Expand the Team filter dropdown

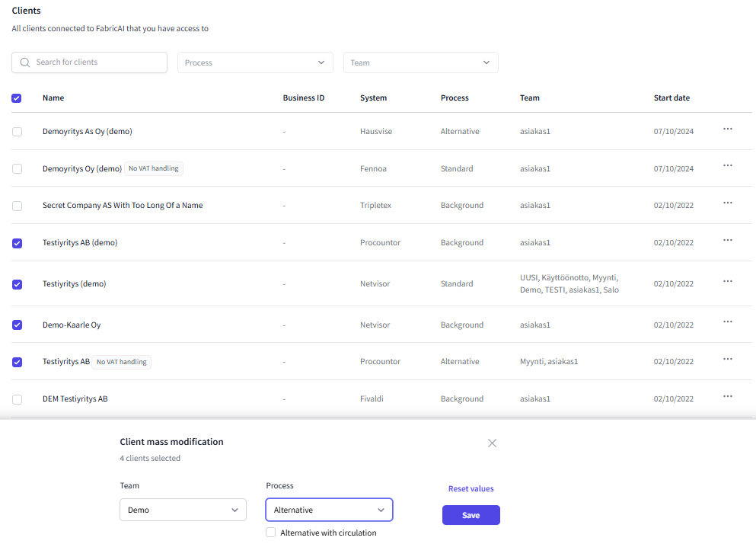pyautogui.click(x=420, y=62)
